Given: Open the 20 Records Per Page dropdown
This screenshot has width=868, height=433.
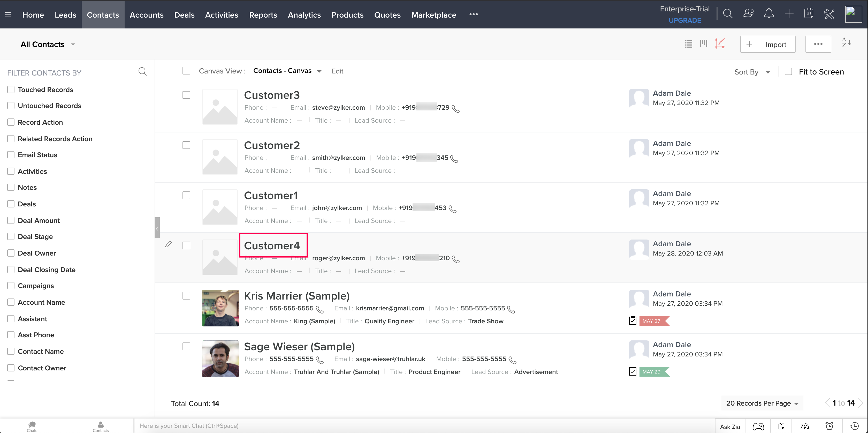Looking at the screenshot, I should [x=762, y=403].
